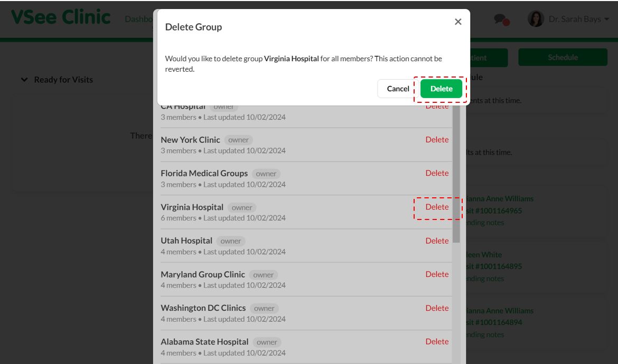Click Delete next to Virginia Hospital
This screenshot has height=364, width=618.
437,207
